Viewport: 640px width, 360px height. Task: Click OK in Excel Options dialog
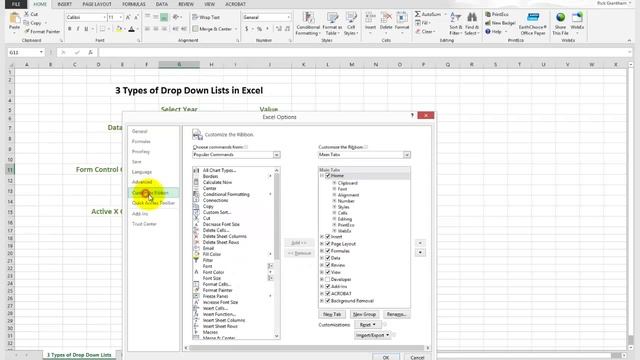pyautogui.click(x=386, y=357)
